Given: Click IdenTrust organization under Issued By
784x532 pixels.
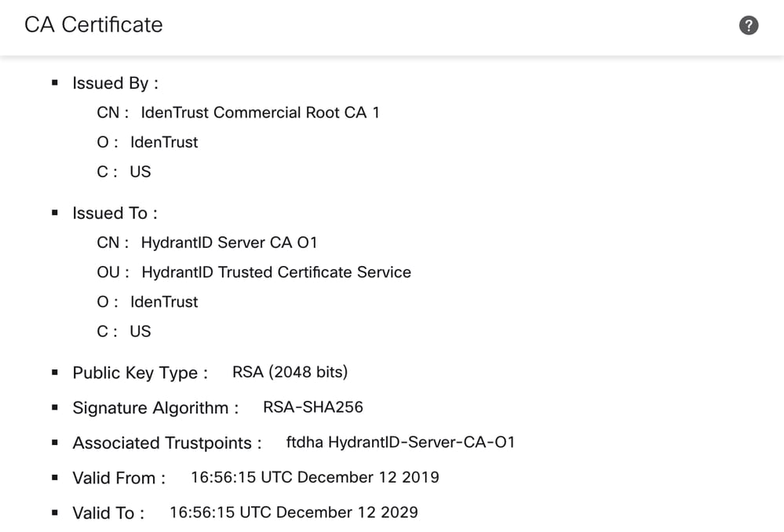Looking at the screenshot, I should pyautogui.click(x=164, y=142).
